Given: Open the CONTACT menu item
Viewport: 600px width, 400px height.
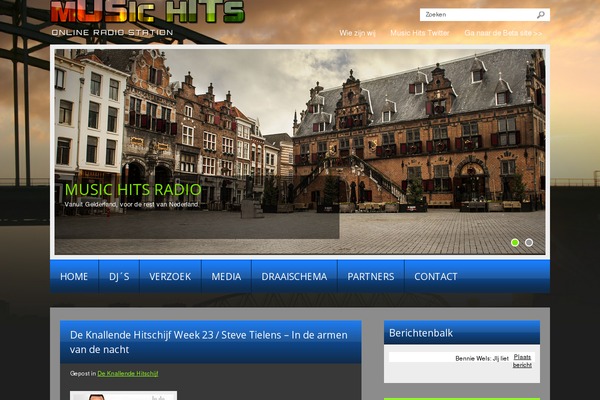Looking at the screenshot, I should 436,276.
